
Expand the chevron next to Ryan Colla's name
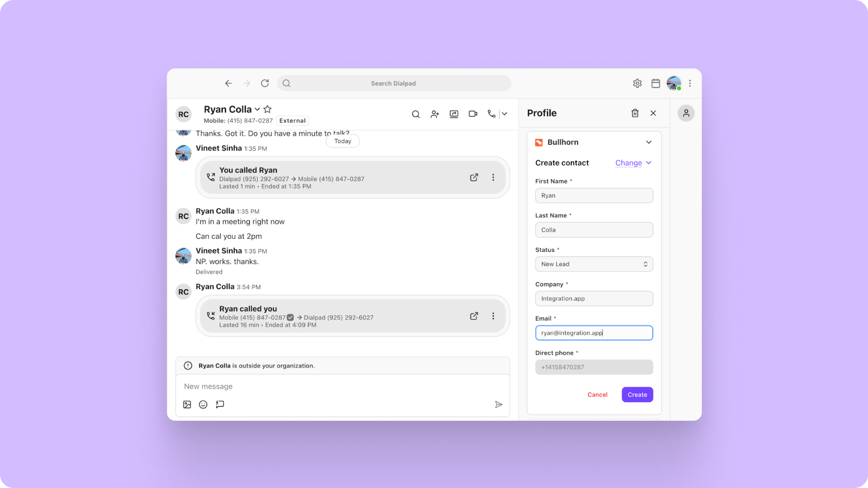(258, 108)
